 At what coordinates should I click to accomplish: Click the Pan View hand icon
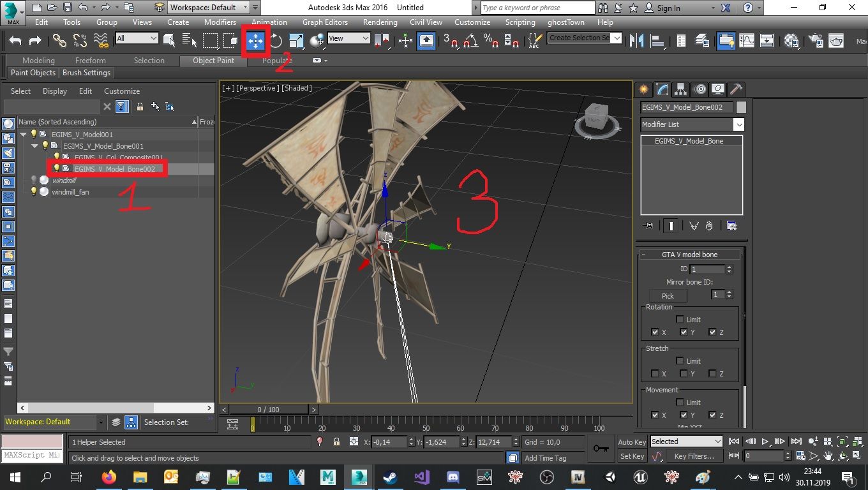click(x=828, y=456)
